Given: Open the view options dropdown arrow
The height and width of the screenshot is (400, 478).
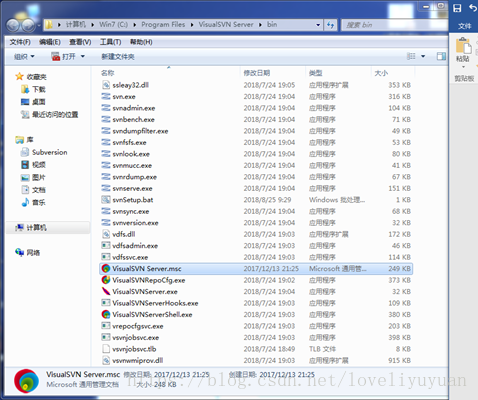Looking at the screenshot, I should [x=423, y=56].
